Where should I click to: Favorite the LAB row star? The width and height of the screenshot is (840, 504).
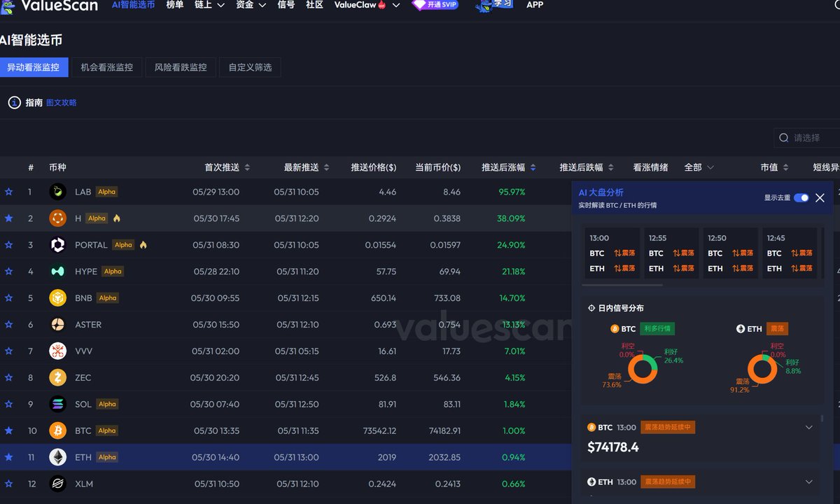click(x=8, y=192)
